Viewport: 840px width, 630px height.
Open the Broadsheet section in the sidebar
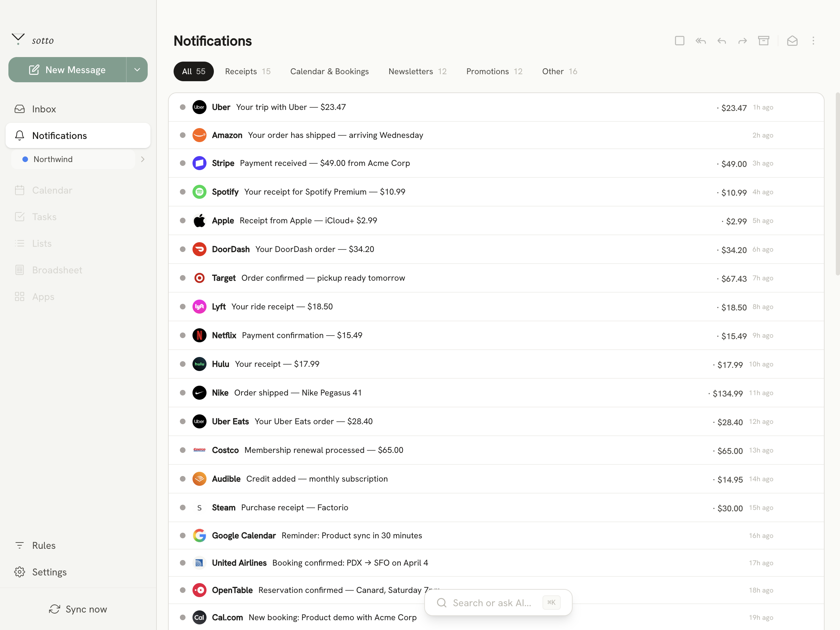(x=57, y=269)
